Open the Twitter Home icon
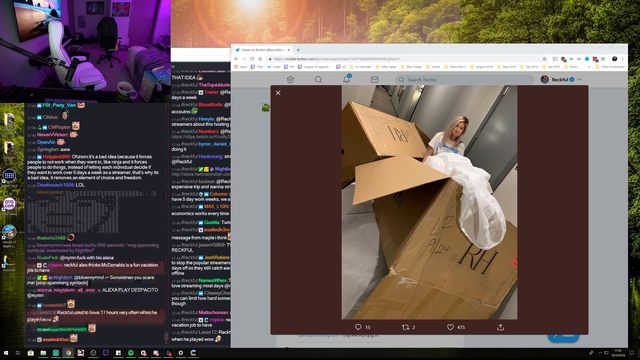Viewport: 640px width, 360px height. point(290,80)
